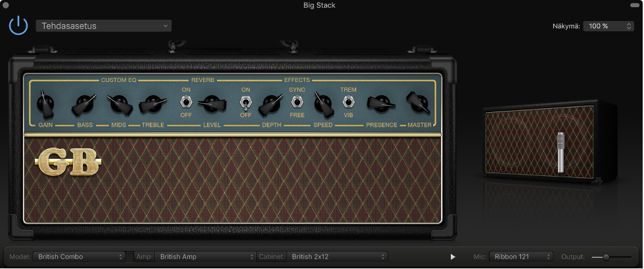Flip the TREM/VIB switch
The height and width of the screenshot is (269, 644).
[x=348, y=101]
